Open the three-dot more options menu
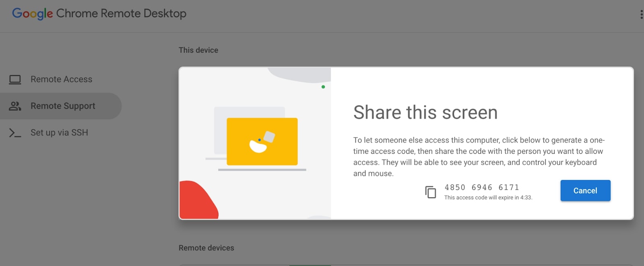Viewport: 644px width, 266px height. 641,15
